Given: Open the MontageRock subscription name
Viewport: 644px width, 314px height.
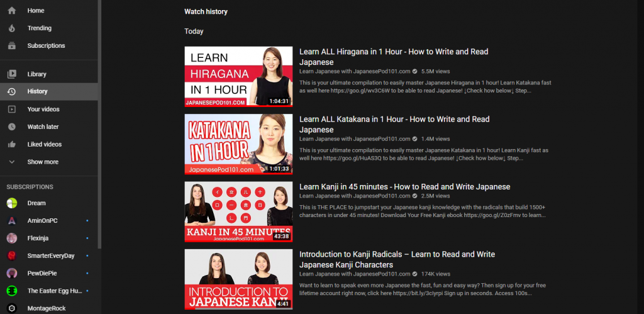Looking at the screenshot, I should click(47, 308).
